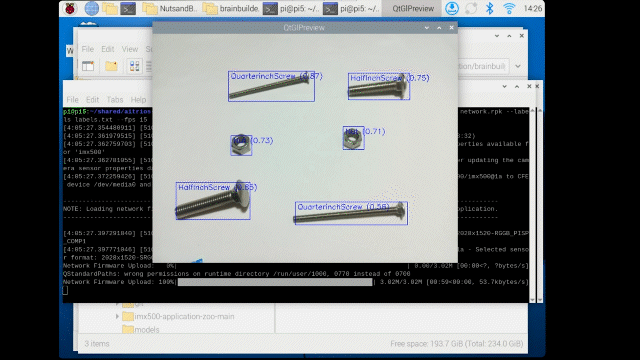
Task: Click the Free space 193.7 GiB status
Action: tap(456, 344)
